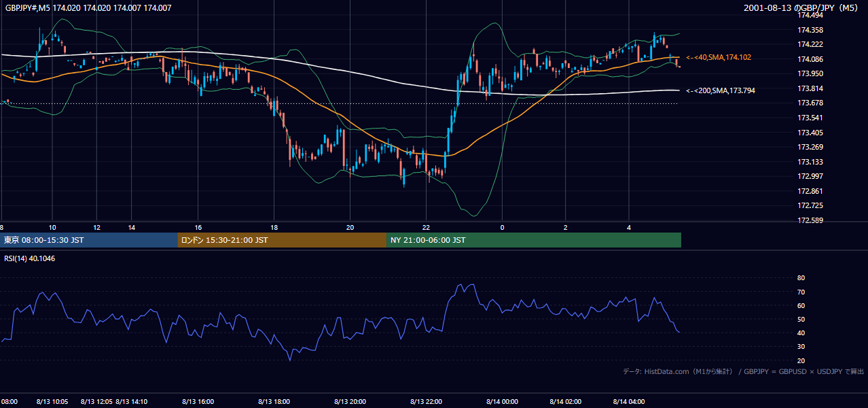Click price axis value 174.086
Viewport: 868px width, 408px height.
click(810, 59)
